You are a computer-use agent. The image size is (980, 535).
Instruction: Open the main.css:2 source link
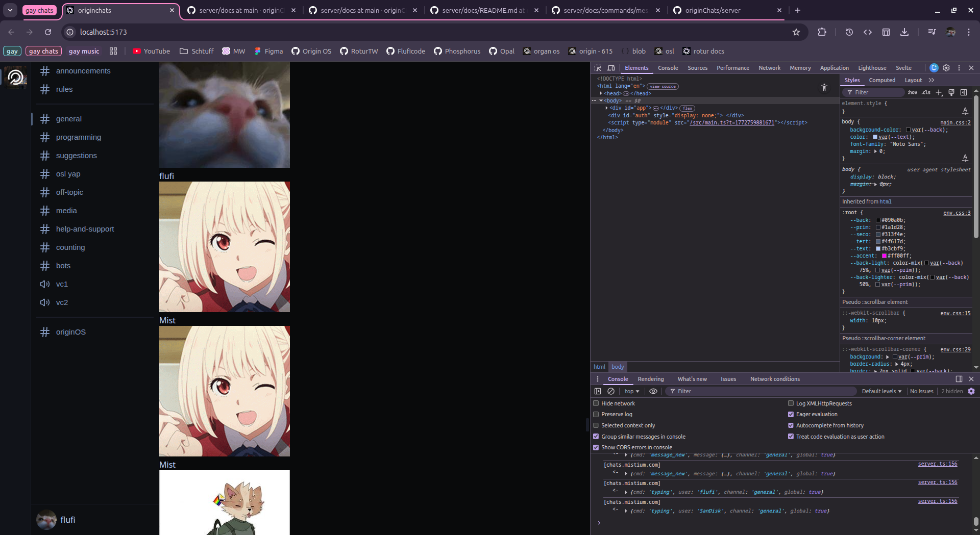(955, 122)
